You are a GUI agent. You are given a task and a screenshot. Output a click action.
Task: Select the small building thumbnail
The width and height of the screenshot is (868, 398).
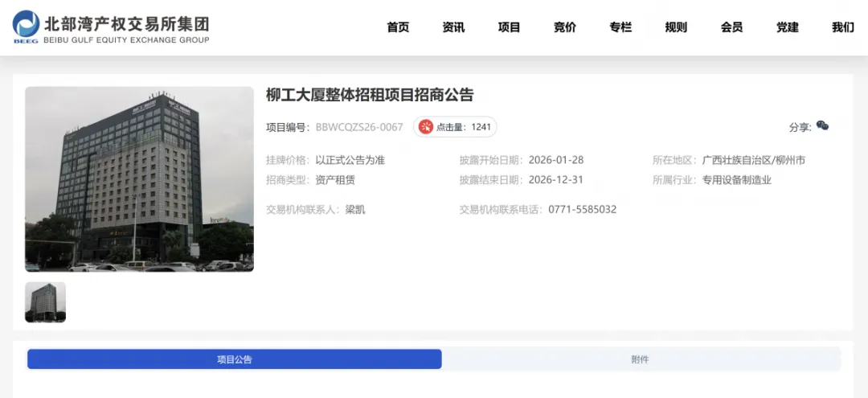coord(45,302)
